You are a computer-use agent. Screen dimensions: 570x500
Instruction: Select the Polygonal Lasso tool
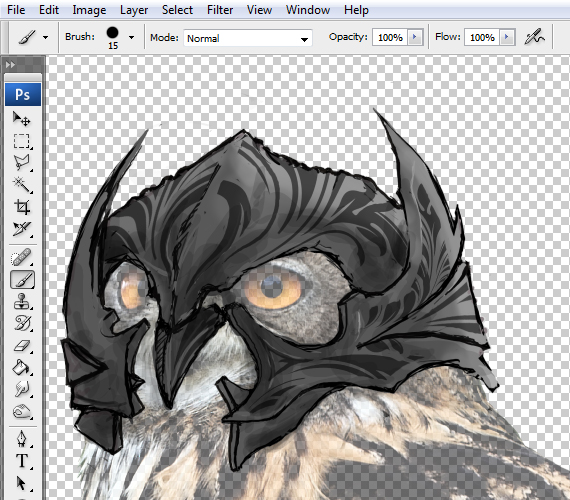22,163
